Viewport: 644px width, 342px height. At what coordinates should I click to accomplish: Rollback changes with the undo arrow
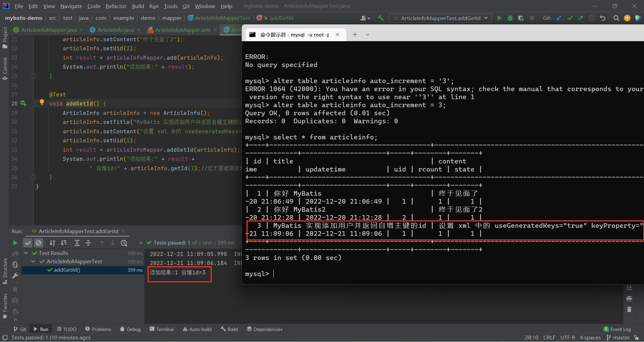pyautogui.click(x=603, y=18)
